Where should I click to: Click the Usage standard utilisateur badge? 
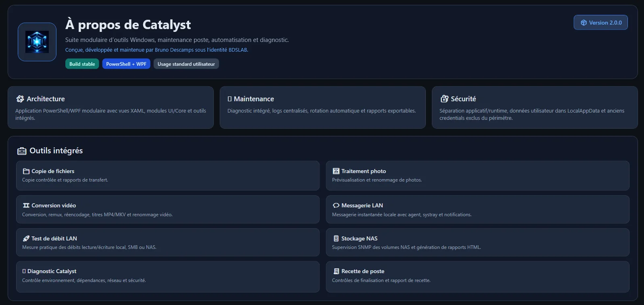186,64
